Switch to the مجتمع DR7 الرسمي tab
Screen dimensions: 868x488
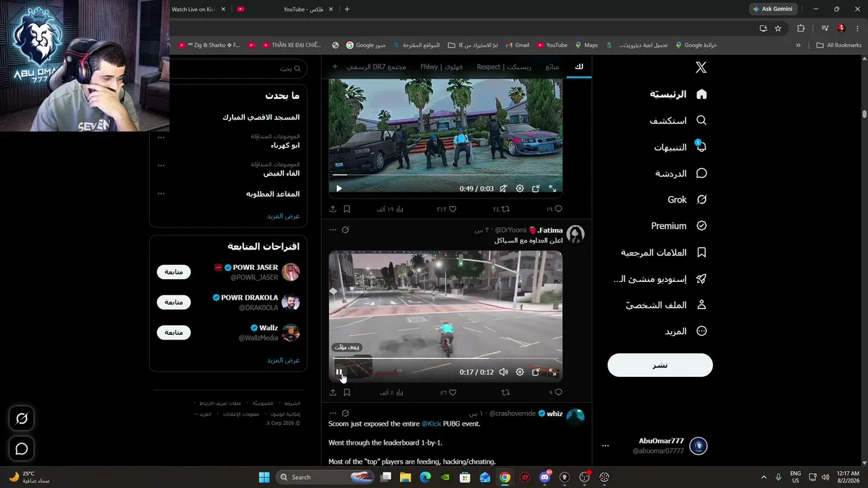pos(376,67)
